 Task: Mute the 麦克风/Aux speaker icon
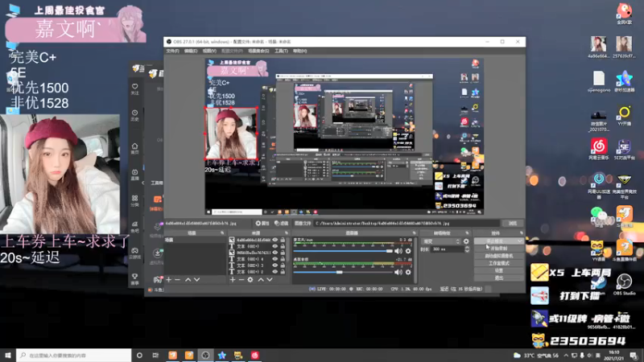click(x=398, y=251)
